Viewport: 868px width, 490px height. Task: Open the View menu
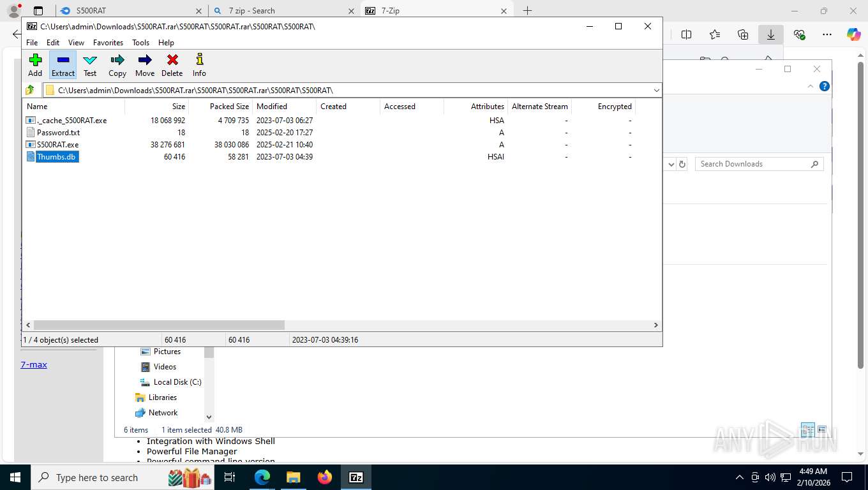click(76, 43)
